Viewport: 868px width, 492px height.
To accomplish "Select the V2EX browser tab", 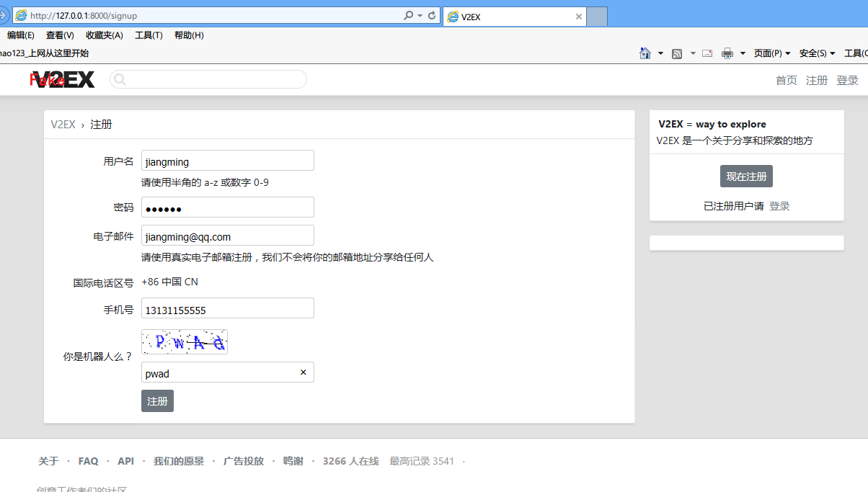I will (x=514, y=17).
